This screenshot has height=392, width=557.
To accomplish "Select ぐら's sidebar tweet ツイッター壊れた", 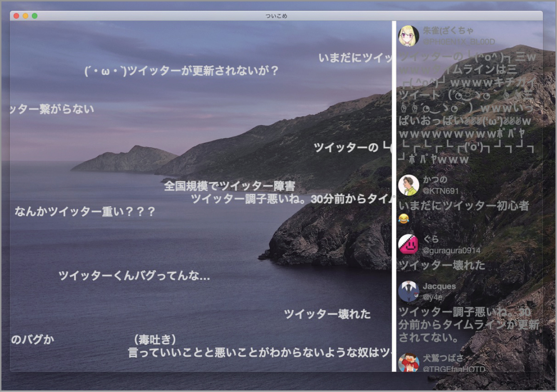I will click(442, 265).
